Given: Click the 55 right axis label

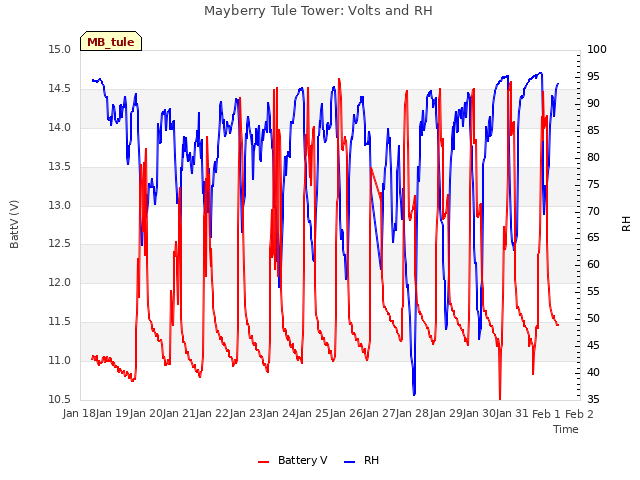Looking at the screenshot, I should (593, 291).
